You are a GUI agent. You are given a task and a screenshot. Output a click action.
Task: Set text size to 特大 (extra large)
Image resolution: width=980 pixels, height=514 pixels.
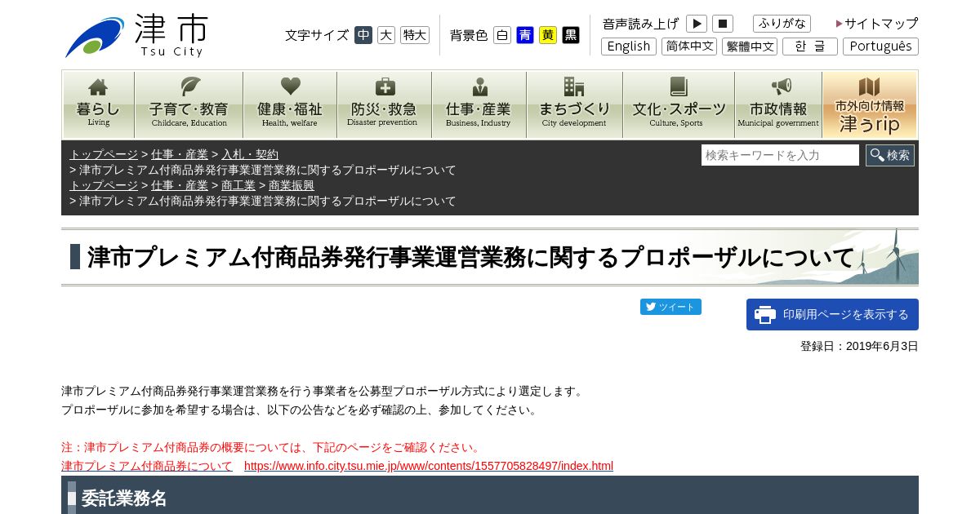[x=415, y=35]
